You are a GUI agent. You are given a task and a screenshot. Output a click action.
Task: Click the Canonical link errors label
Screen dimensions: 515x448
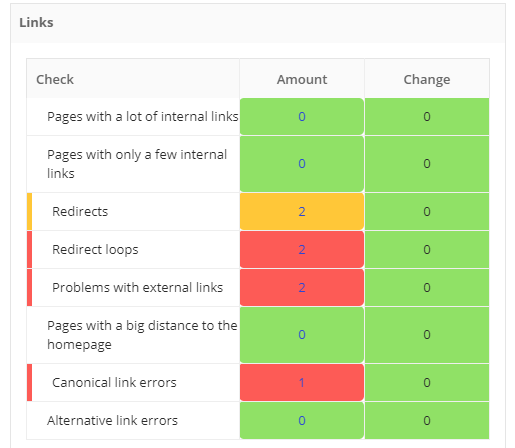(114, 383)
